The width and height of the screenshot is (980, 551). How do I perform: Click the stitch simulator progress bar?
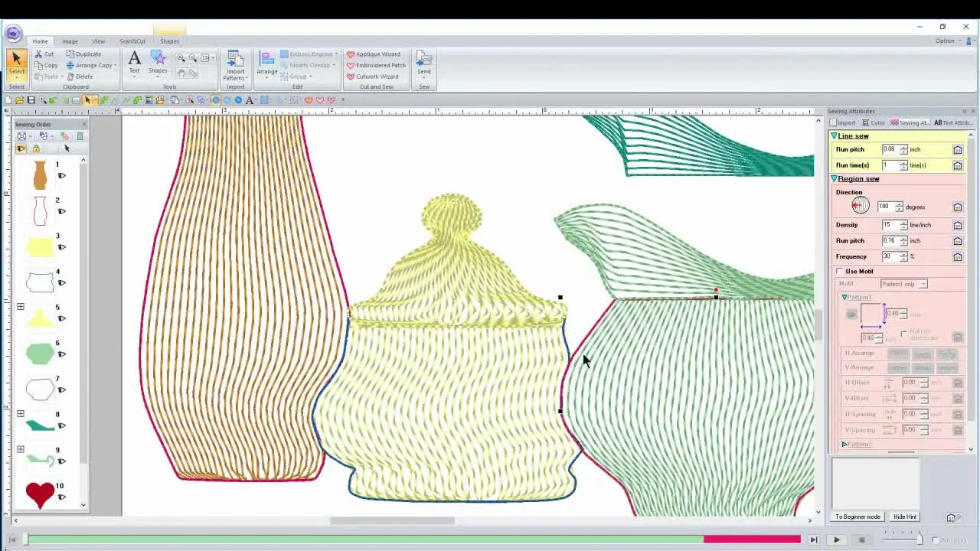coord(413,540)
